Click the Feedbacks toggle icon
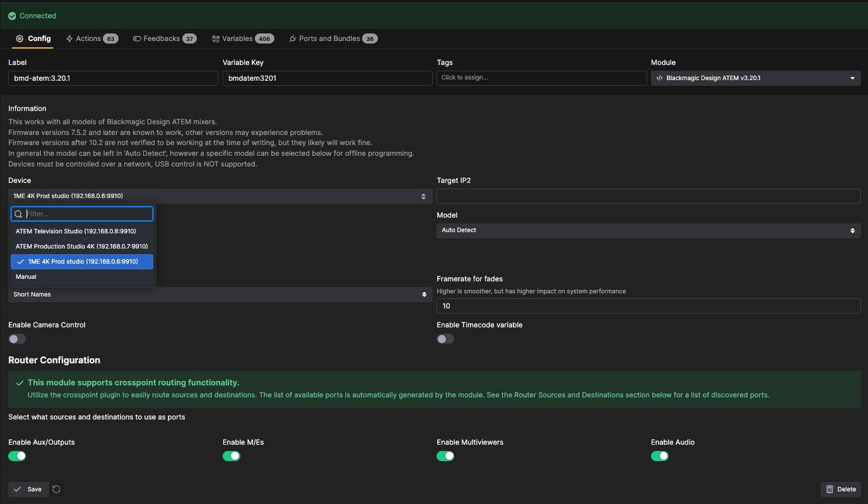The width and height of the screenshot is (868, 504). (137, 38)
